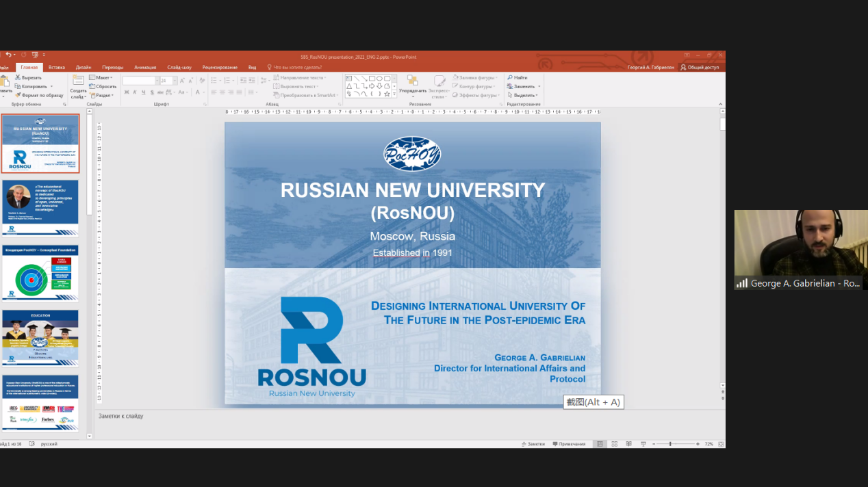This screenshot has height=487, width=868.
Task: Switch to Slide Sorter view icon
Action: 614,444
